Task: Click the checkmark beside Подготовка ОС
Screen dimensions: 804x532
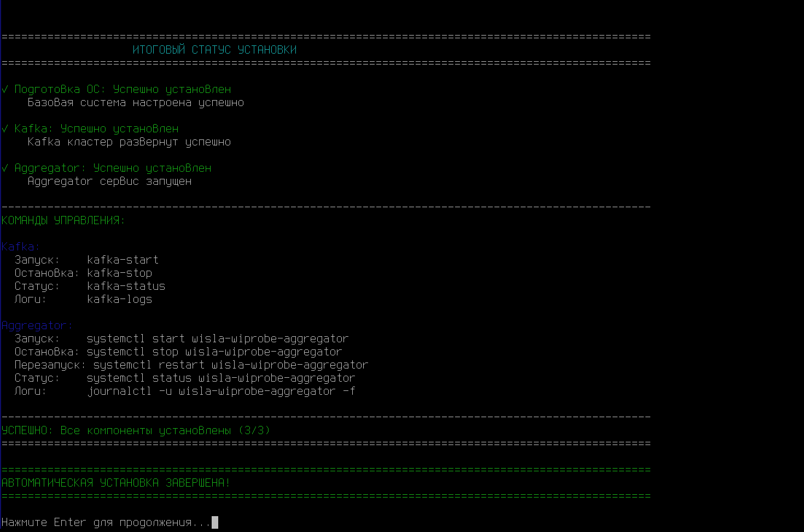Action: point(5,89)
